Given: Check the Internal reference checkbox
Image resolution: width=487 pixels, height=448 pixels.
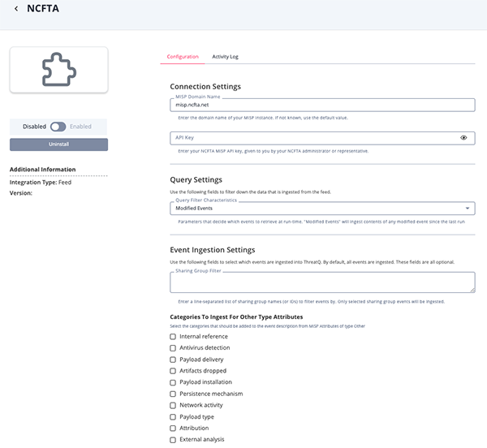Looking at the screenshot, I should pyautogui.click(x=173, y=337).
